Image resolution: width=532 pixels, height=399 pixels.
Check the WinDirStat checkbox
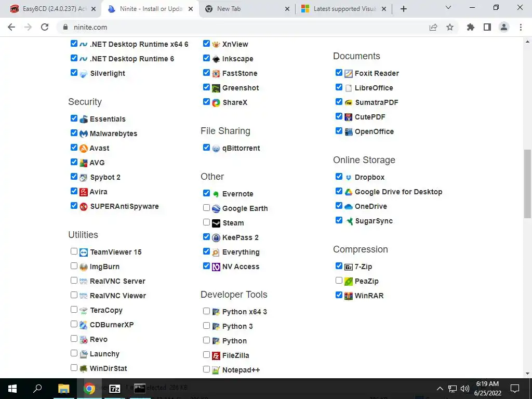74,367
